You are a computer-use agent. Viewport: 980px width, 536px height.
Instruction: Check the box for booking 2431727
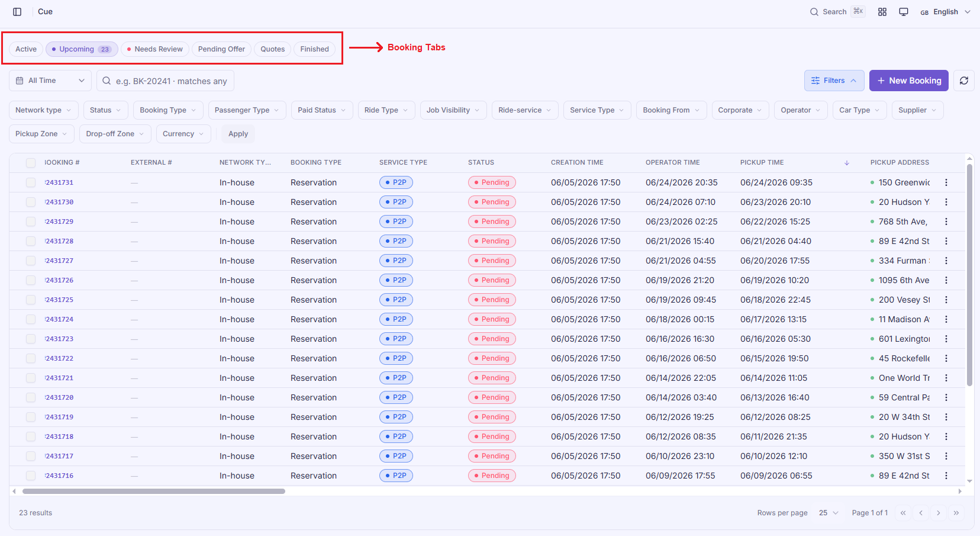coord(31,261)
